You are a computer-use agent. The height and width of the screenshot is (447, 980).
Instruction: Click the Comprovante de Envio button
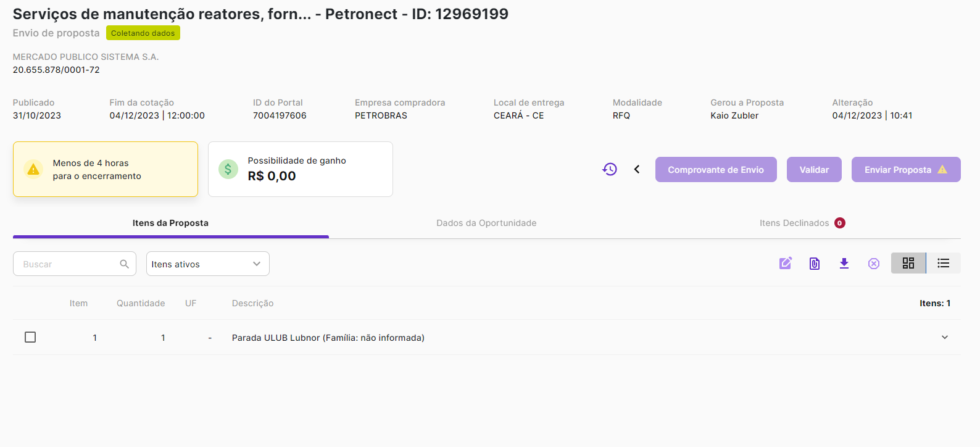pos(716,170)
